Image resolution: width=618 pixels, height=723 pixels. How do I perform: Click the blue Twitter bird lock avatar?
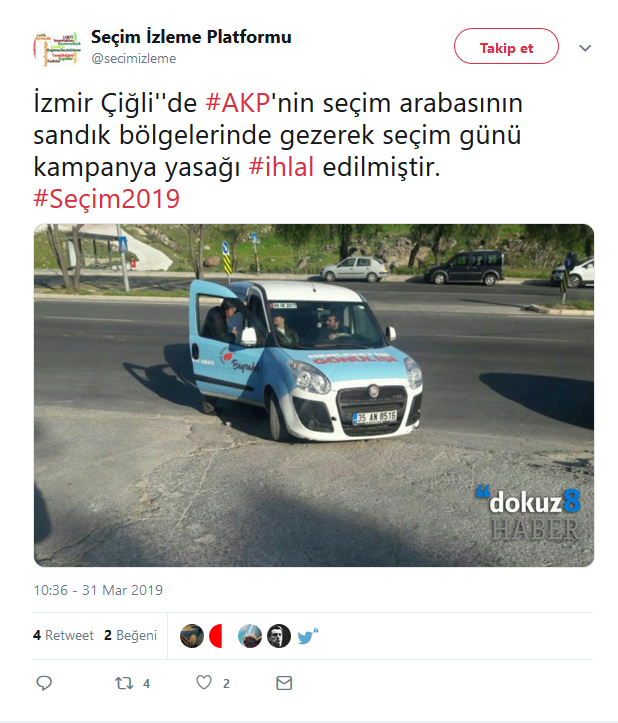click(x=308, y=636)
